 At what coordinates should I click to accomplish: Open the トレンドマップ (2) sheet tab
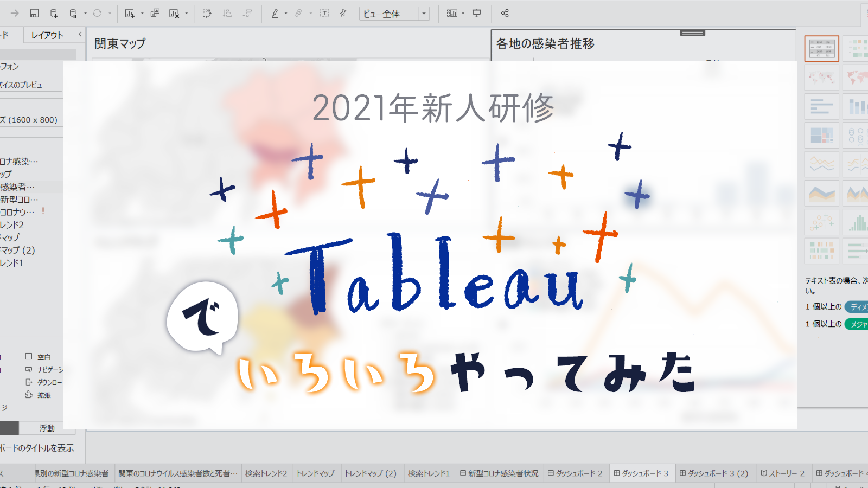(x=371, y=473)
